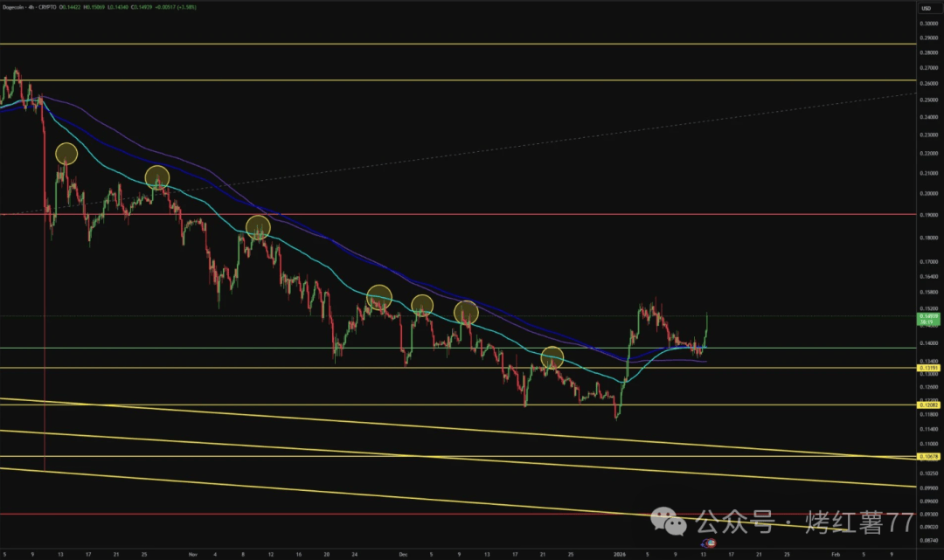944x560 pixels.
Task: Open the USD currency selector
Action: pos(926,9)
